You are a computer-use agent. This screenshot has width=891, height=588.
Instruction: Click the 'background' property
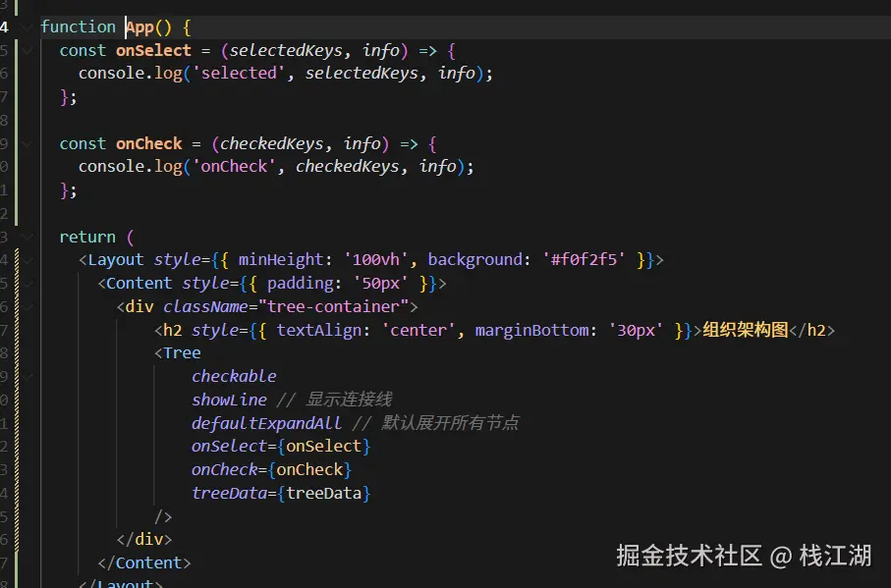tap(475, 260)
